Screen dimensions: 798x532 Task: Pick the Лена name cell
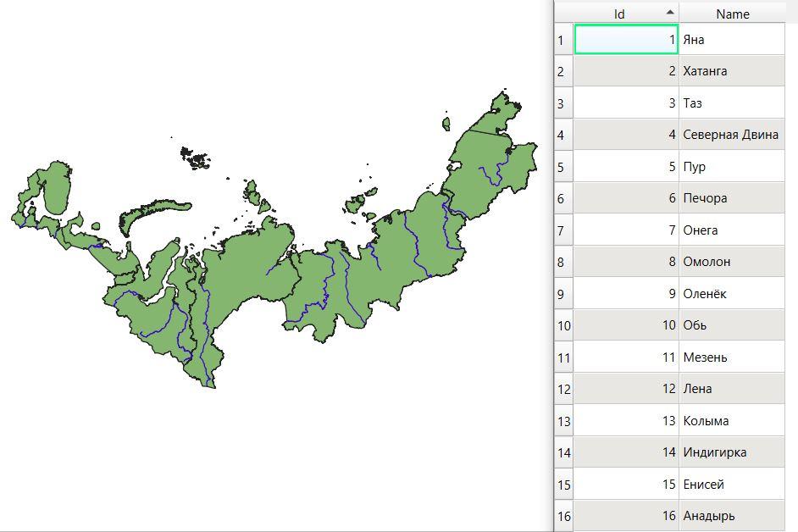point(732,389)
